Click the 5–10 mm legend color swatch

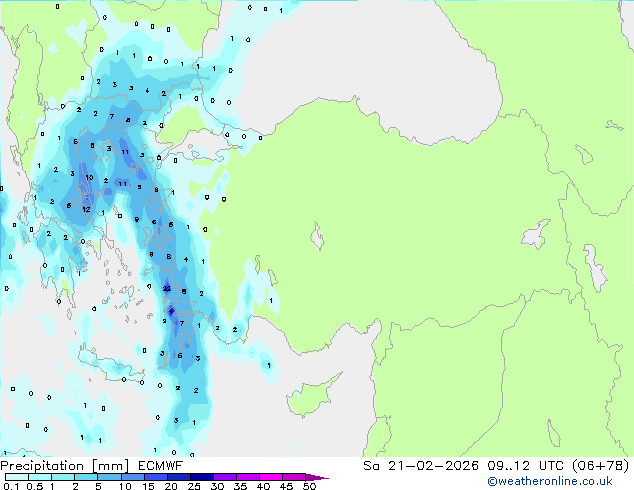110,477
